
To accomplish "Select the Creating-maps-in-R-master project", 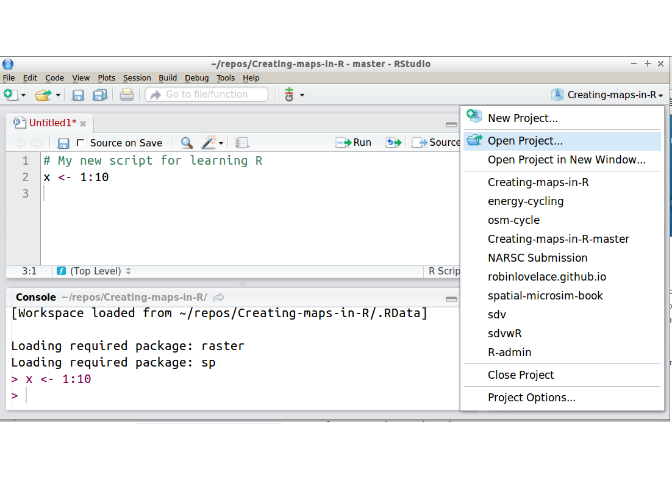I will click(562, 239).
